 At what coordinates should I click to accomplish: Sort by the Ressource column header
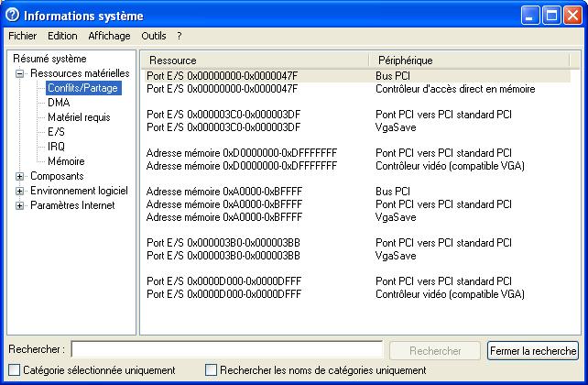[x=256, y=60]
